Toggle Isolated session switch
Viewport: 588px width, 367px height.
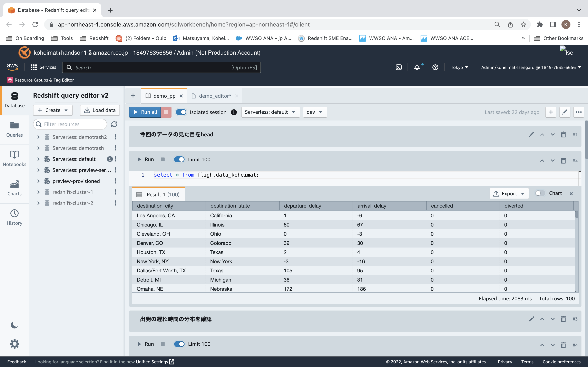[181, 112]
